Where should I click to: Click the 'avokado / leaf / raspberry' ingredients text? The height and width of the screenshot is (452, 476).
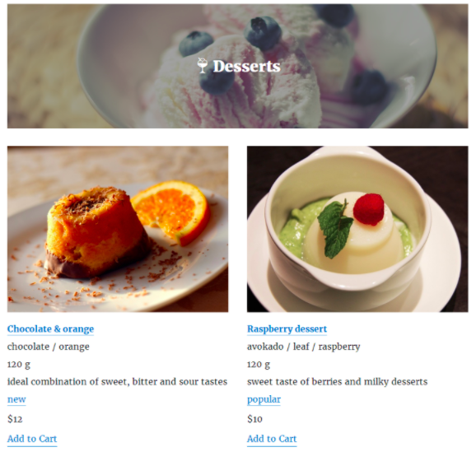(304, 347)
